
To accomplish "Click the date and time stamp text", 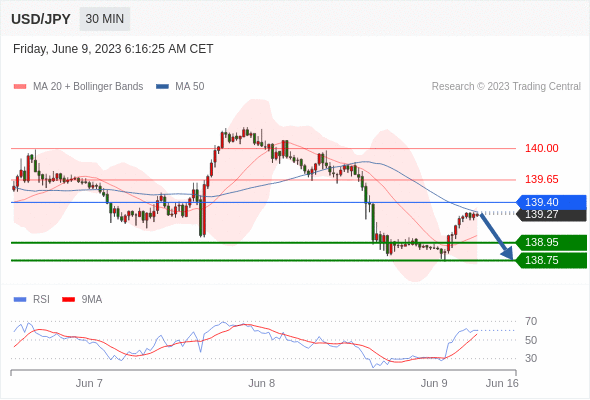I will 113,49.
